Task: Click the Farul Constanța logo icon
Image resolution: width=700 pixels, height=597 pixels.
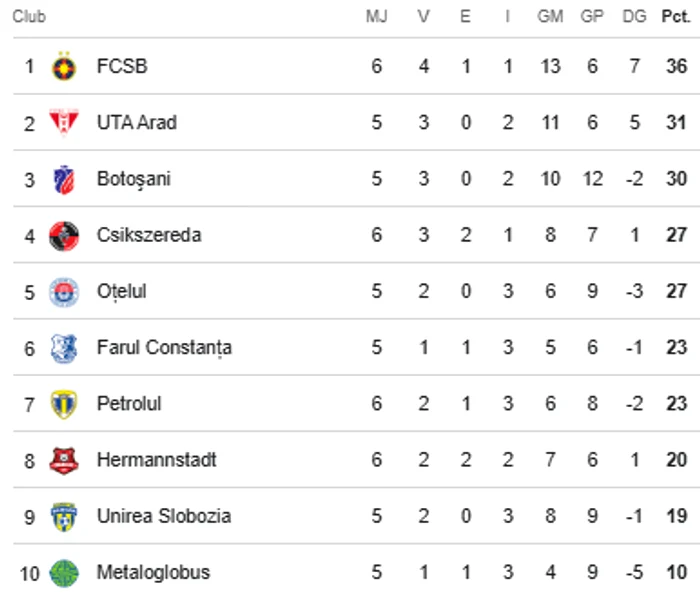Action: 64,348
